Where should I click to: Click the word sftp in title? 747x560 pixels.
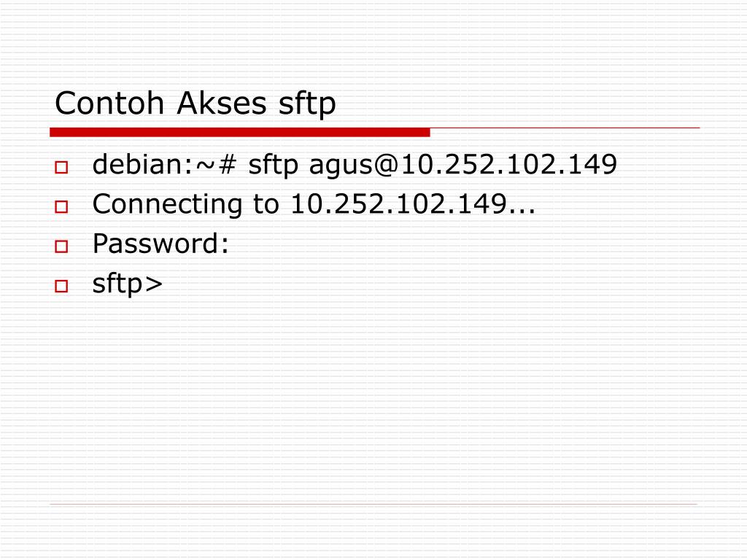click(x=307, y=104)
